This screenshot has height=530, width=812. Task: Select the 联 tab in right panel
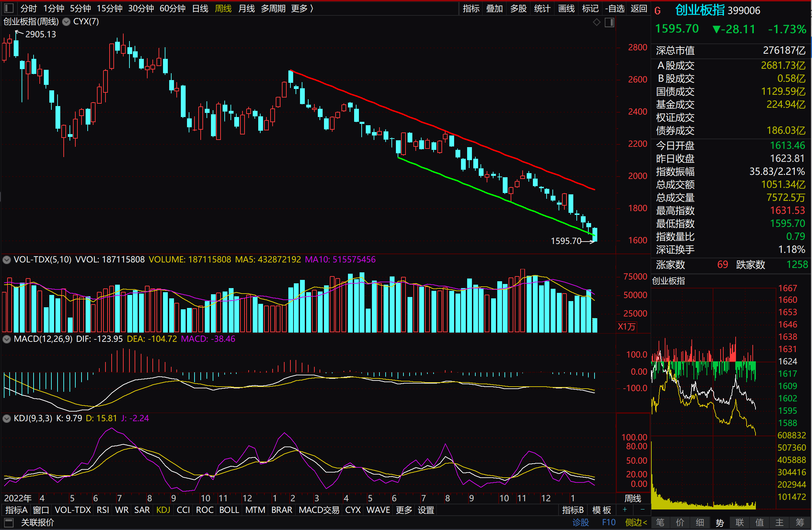[740, 522]
